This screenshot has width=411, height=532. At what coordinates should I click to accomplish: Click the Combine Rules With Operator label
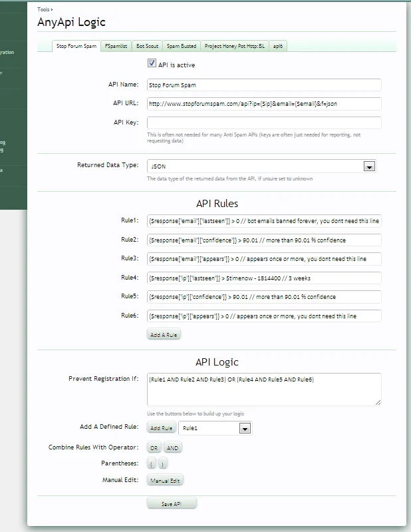pyautogui.click(x=94, y=447)
